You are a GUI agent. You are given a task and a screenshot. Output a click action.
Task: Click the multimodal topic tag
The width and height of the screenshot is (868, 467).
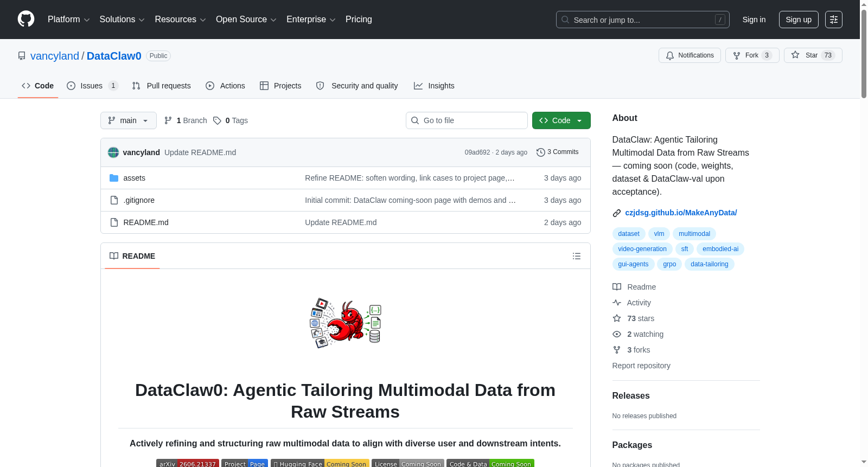[x=694, y=234]
